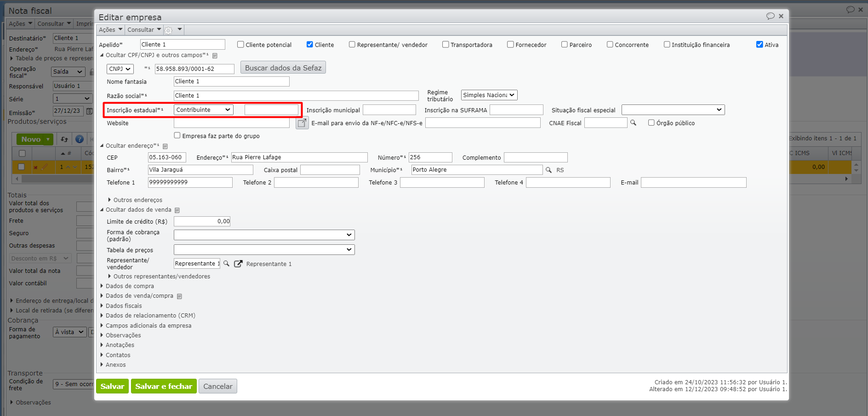Open the Tabela de preços dropdown
Screen dimensions: 868x416
(264, 250)
